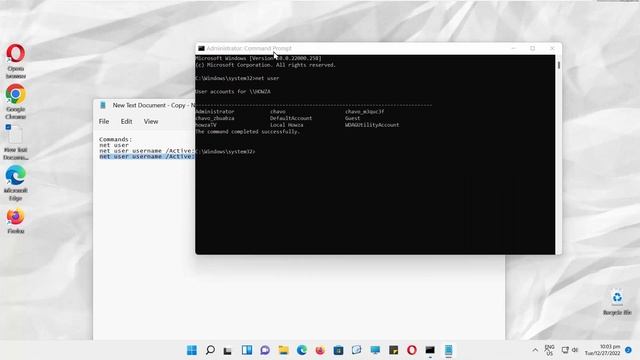Open the notification center badge
The image size is (640, 360).
(628, 350)
